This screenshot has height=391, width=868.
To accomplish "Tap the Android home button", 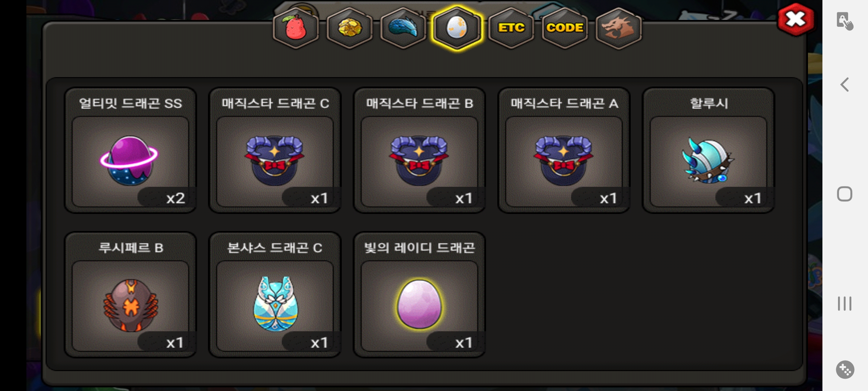I will click(844, 194).
